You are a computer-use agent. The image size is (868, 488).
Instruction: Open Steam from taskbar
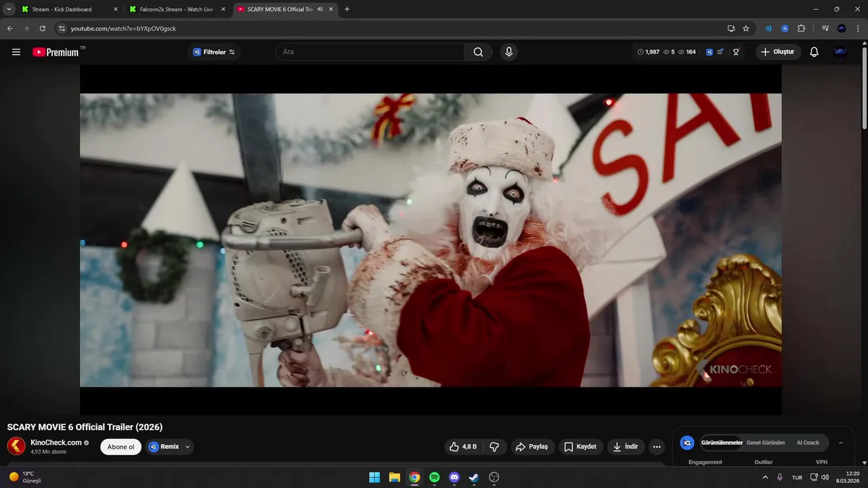click(474, 477)
